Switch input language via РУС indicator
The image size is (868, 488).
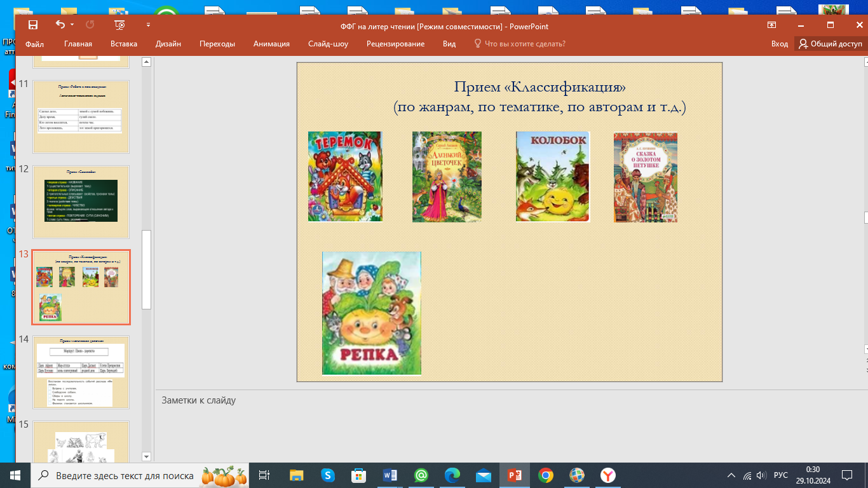[781, 475]
